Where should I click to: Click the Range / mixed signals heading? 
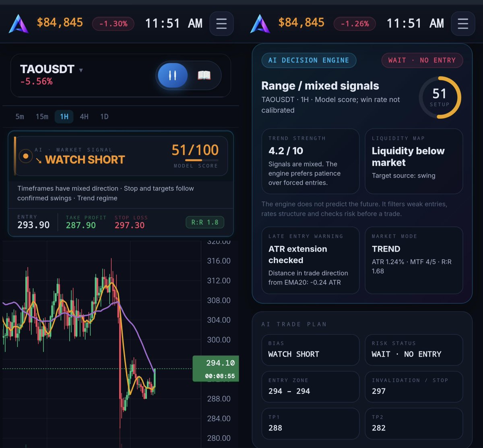pos(320,86)
